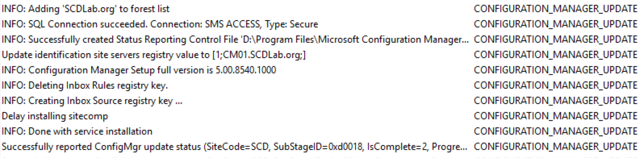The width and height of the screenshot is (644, 158).
Task: Click the component cell beside Status Reporting Control File
Action: point(556,39)
